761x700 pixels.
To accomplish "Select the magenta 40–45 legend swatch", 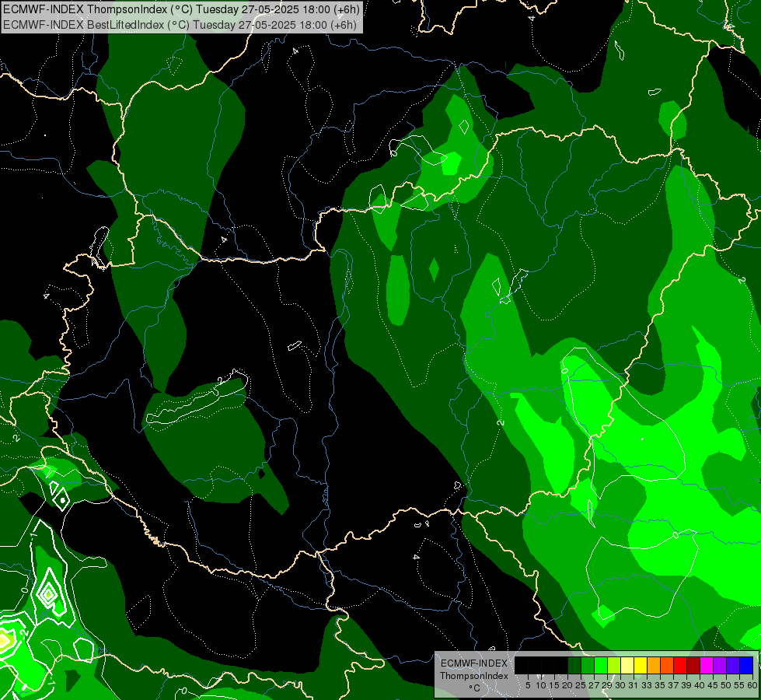I will coord(707,665).
